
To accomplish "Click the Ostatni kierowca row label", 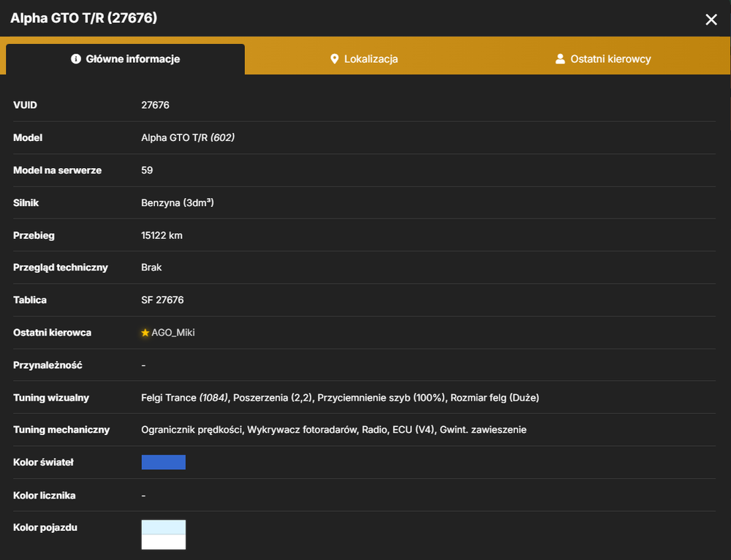I will point(52,333).
